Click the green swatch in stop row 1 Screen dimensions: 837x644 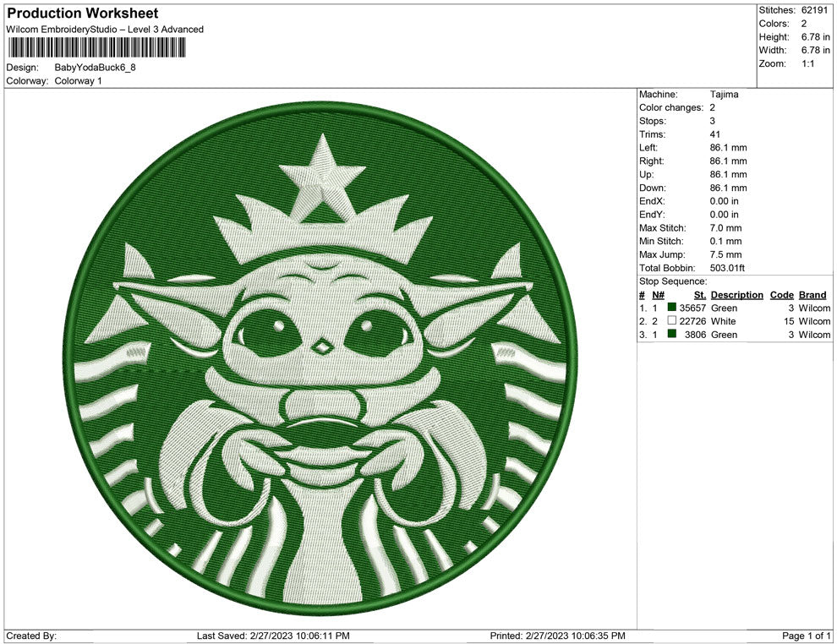[671, 308]
